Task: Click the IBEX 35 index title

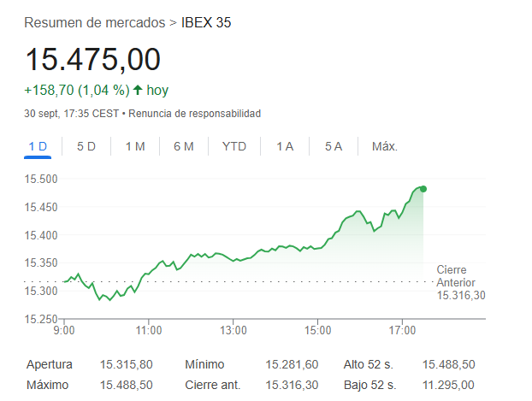Action: point(206,22)
